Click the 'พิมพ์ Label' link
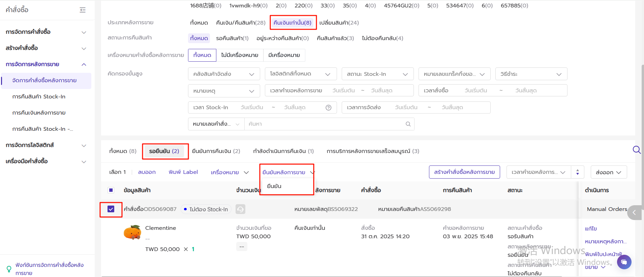The height and width of the screenshot is (277, 644). coord(183,172)
